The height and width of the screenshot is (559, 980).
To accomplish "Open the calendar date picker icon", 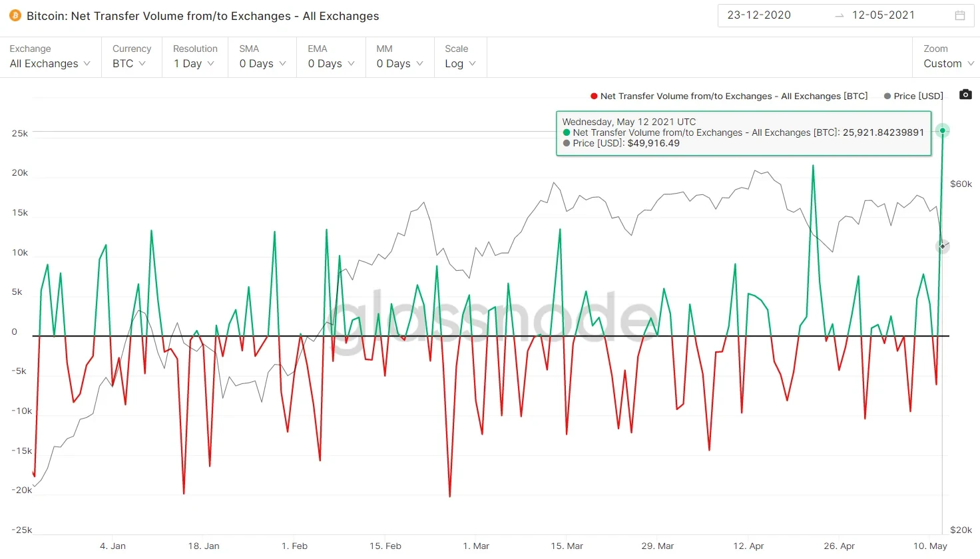I will pyautogui.click(x=959, y=15).
